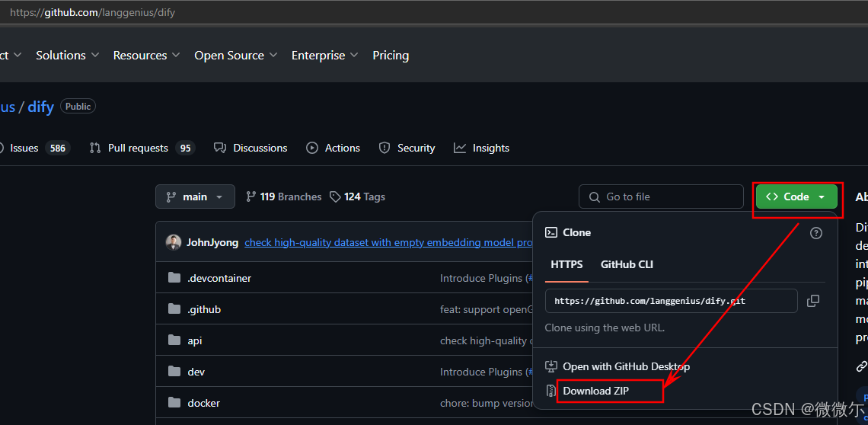This screenshot has height=425, width=868.
Task: Click the Discussions speech bubble icon
Action: [220, 148]
